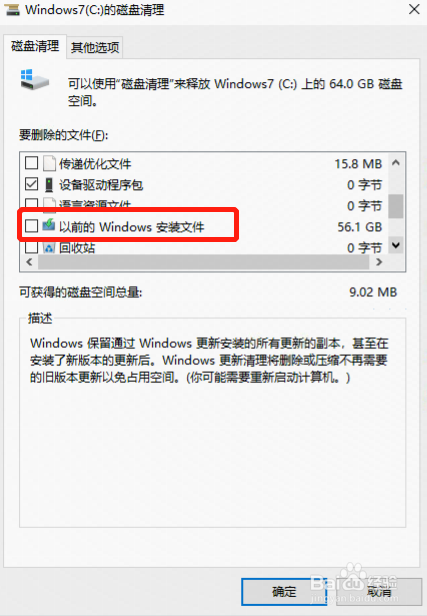Viewport: 427px width, 616px height.
Task: Click the disk cleanup drive icon in title bar
Action: click(12, 10)
